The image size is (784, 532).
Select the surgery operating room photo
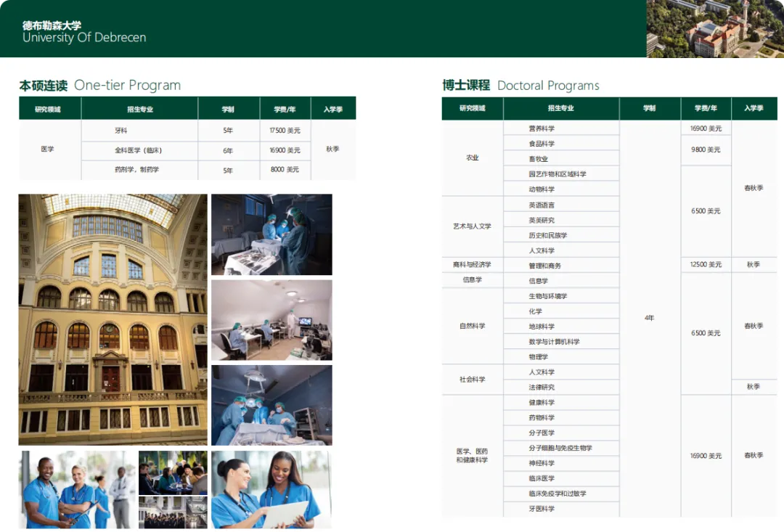point(271,234)
